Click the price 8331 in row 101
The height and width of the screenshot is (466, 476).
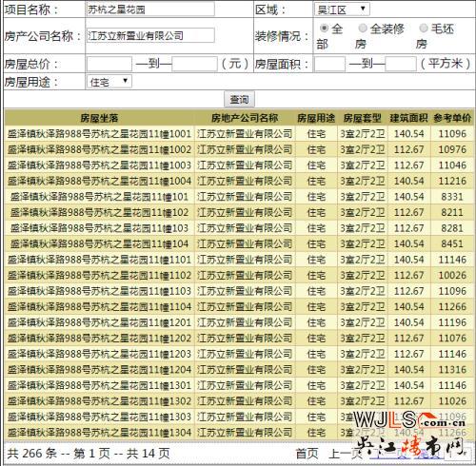(452, 197)
